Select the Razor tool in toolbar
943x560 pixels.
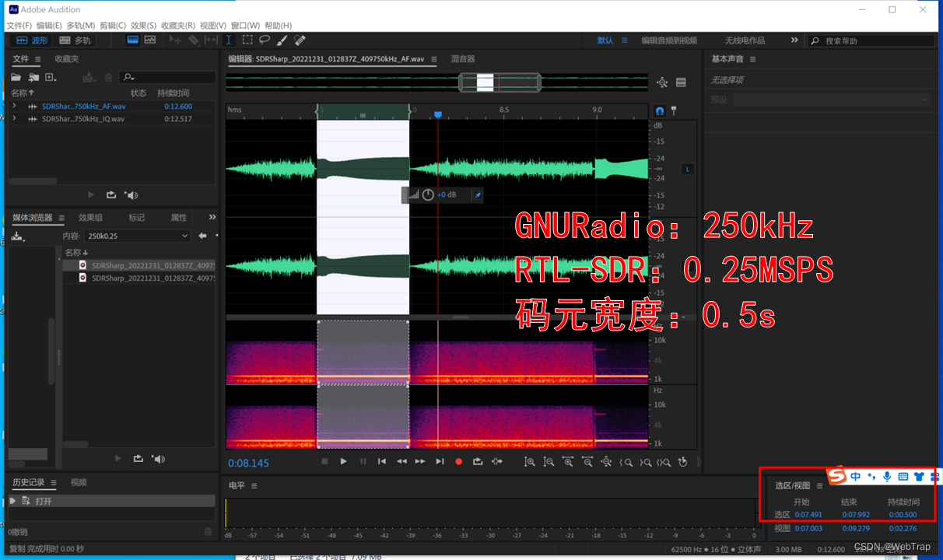pos(193,40)
